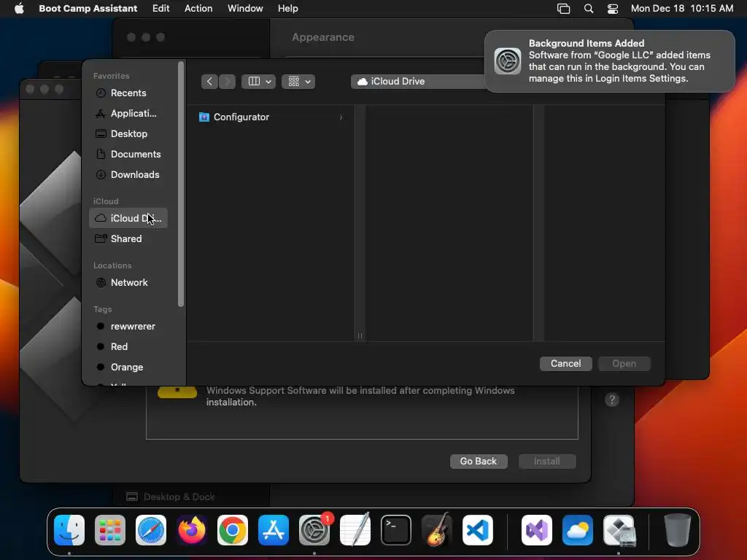Open System Settings from the Dock
Viewport: 747px width, 560px height.
314,530
